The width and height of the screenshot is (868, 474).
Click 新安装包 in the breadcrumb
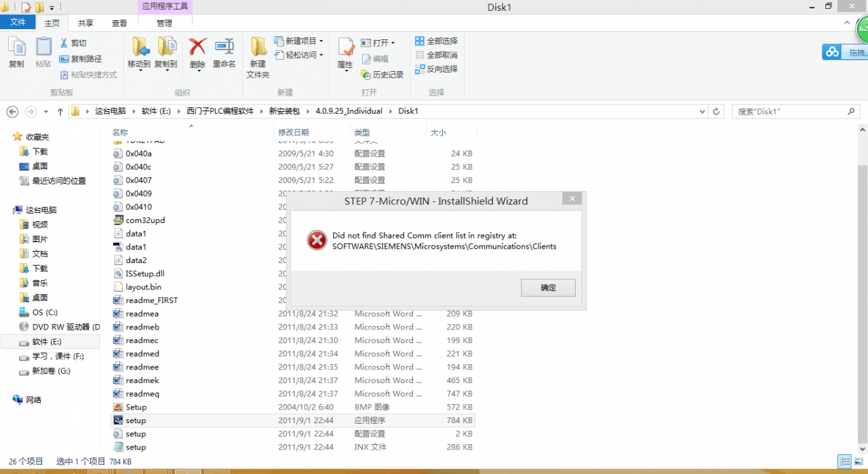point(284,111)
